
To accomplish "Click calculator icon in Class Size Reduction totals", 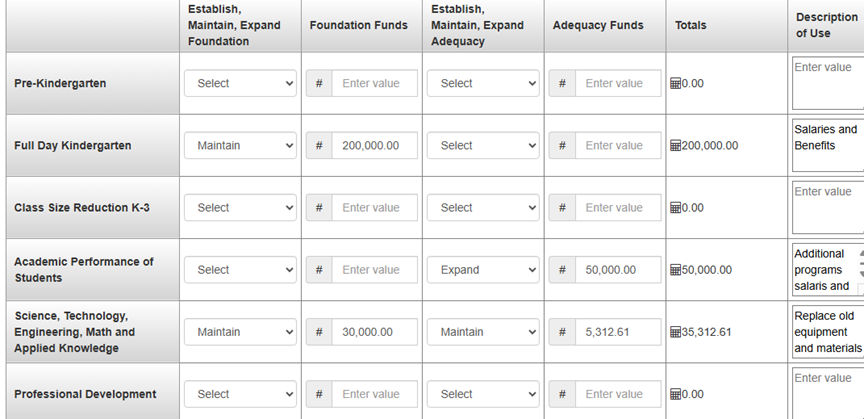I will (x=676, y=208).
